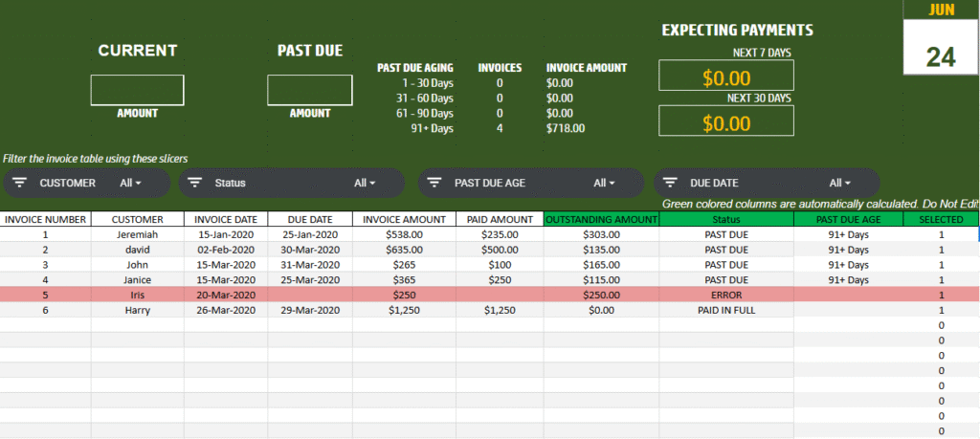Image resolution: width=980 pixels, height=439 pixels.
Task: Select the OUTSTANDING AMOUNT column header
Action: (x=601, y=219)
